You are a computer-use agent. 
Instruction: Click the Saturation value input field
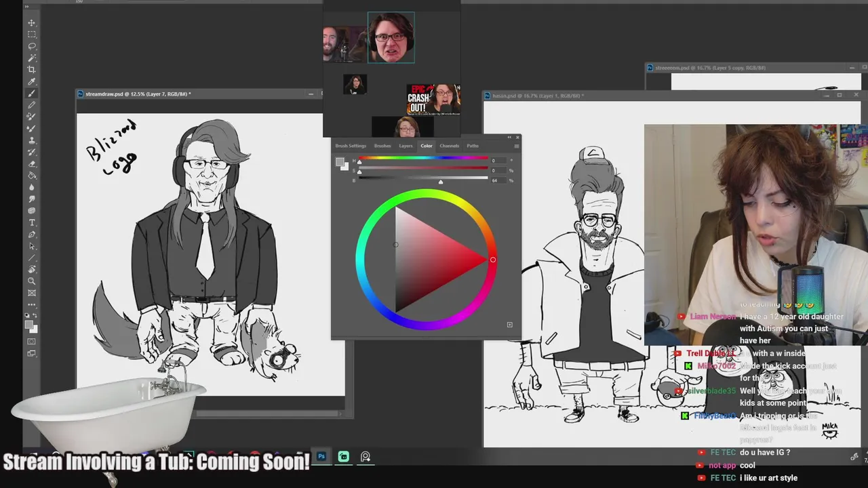pyautogui.click(x=498, y=171)
